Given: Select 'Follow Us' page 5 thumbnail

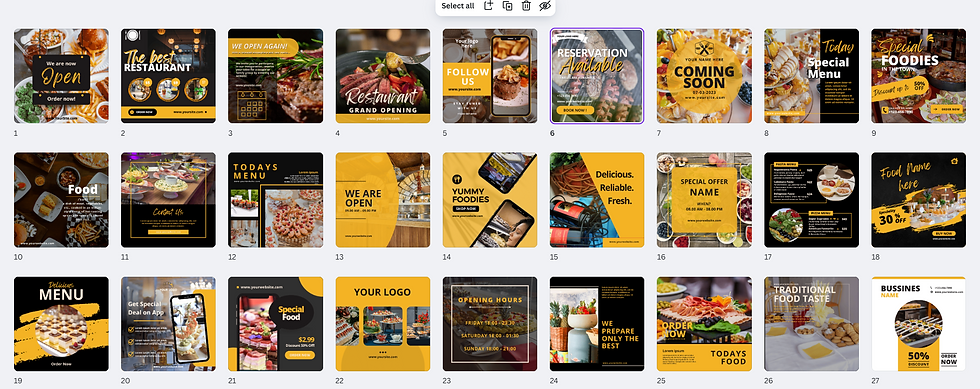Looking at the screenshot, I should [490, 76].
